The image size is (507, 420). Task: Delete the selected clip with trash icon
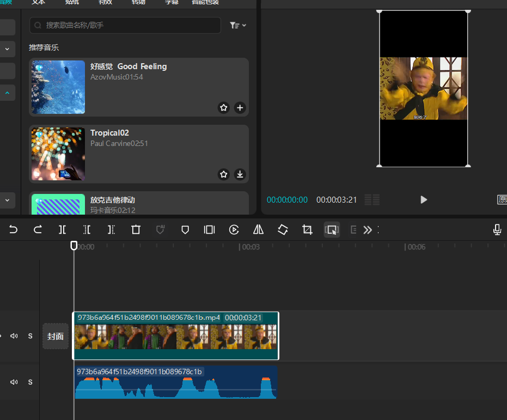(136, 230)
